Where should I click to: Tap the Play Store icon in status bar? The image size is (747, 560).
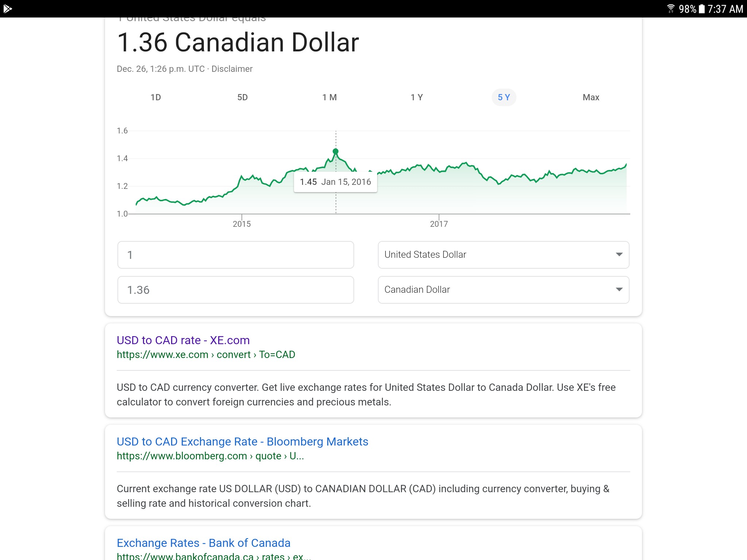8,8
